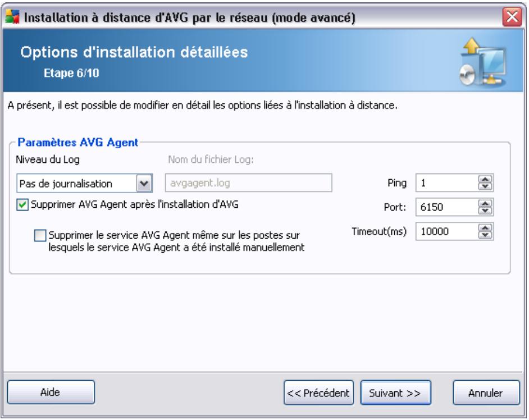This screenshot has width=529, height=420.
Task: Click the Timeout(ms) label text
Action: pos(379,231)
